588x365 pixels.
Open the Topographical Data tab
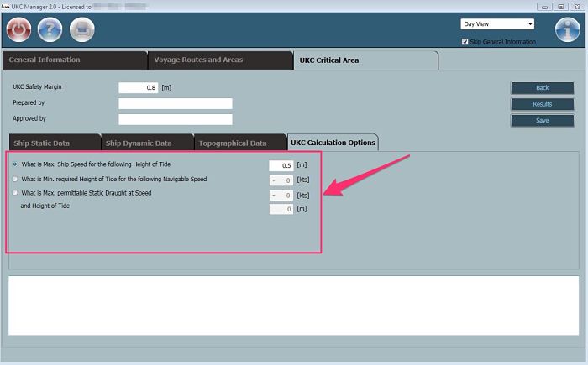click(238, 143)
